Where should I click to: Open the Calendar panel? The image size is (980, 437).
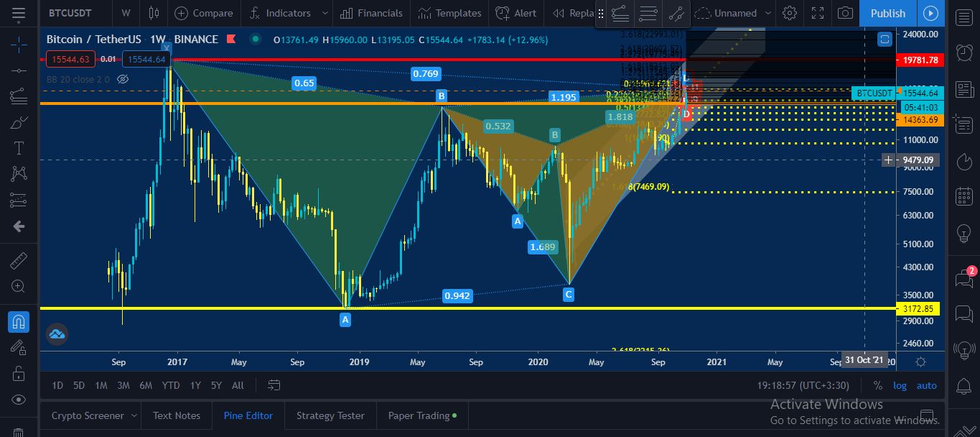pyautogui.click(x=964, y=195)
